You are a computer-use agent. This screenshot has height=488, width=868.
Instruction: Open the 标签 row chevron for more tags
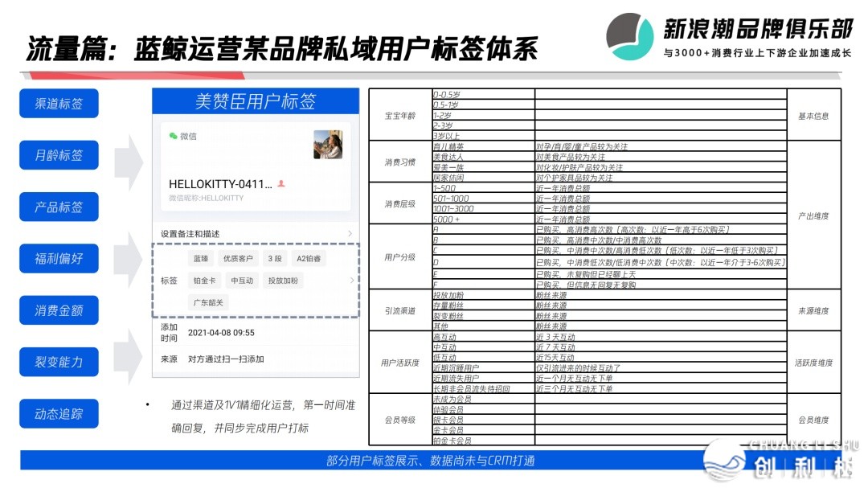tap(351, 280)
